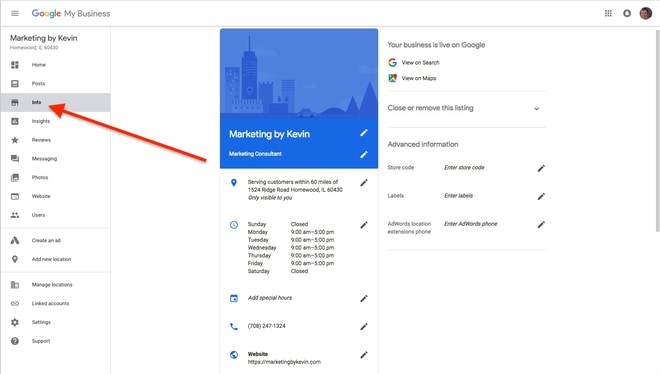The width and height of the screenshot is (660, 374).
Task: Expand Close or remove this listing
Action: tap(537, 109)
